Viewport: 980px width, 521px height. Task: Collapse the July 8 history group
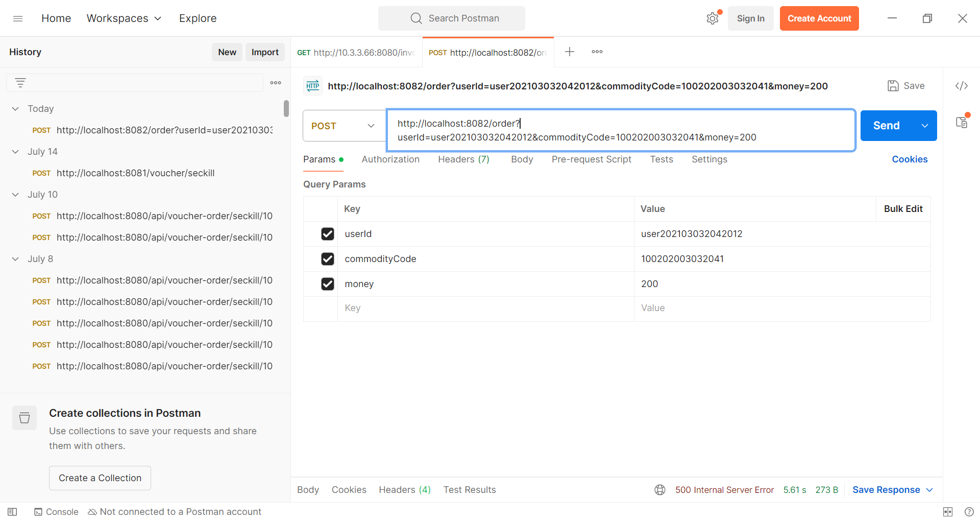[x=15, y=259]
